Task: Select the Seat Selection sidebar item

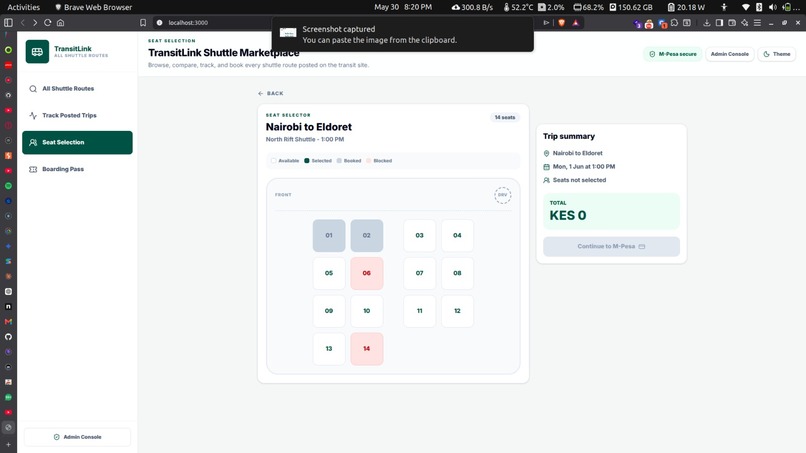Action: click(x=77, y=142)
